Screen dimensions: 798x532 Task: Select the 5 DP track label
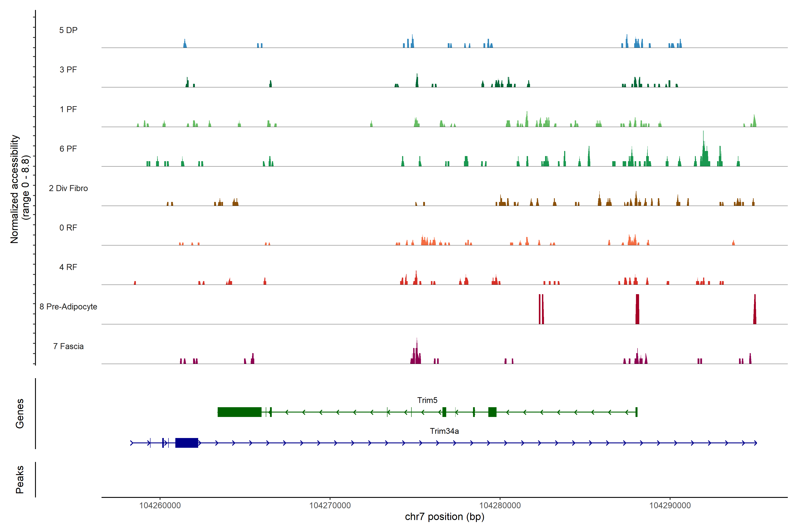[68, 30]
